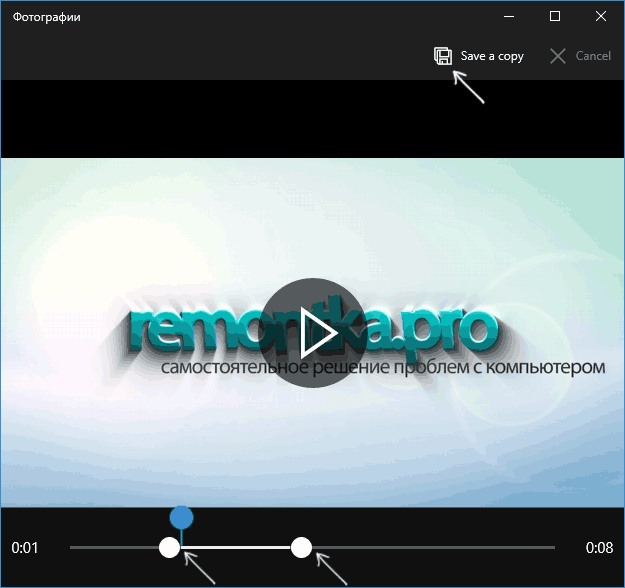Select the trim end handle on the timeline
This screenshot has width=625, height=588.
click(x=301, y=547)
